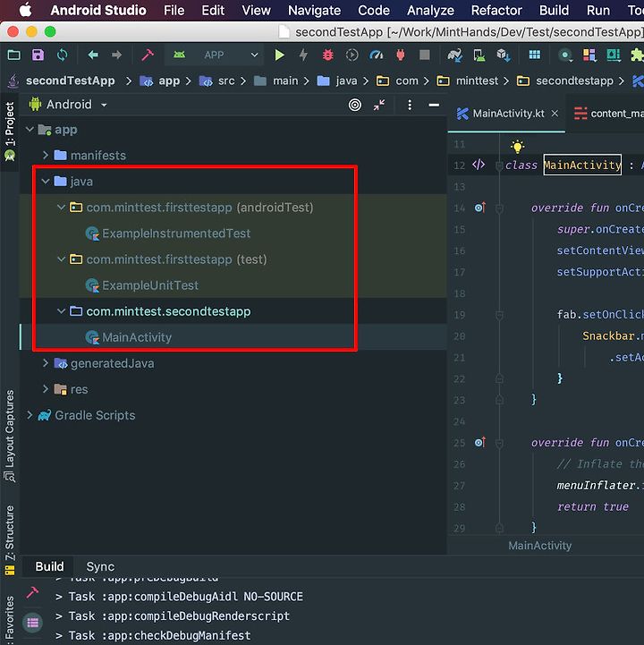
Task: Hide the Project panel with minus icon
Action: [434, 105]
